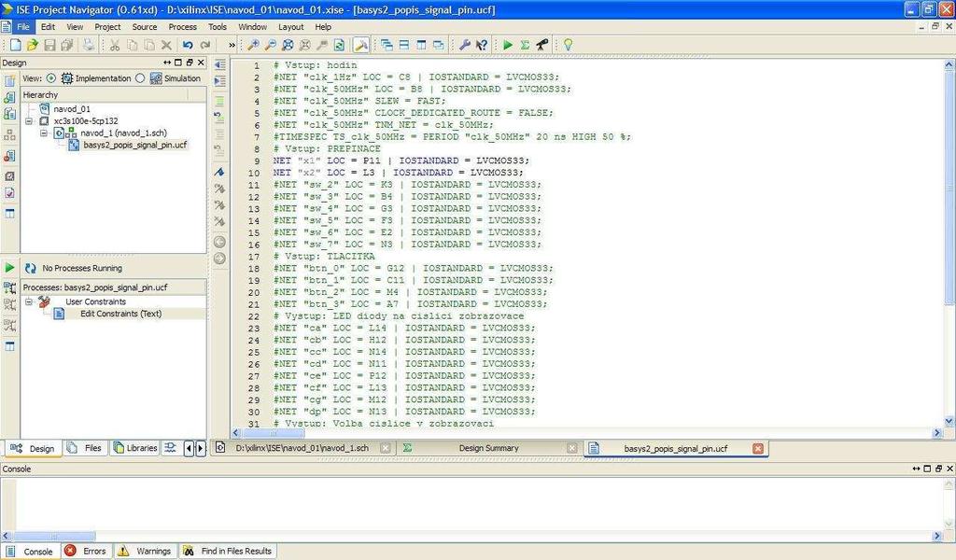
Task: Open the Find in Files Results tab
Action: click(x=228, y=551)
